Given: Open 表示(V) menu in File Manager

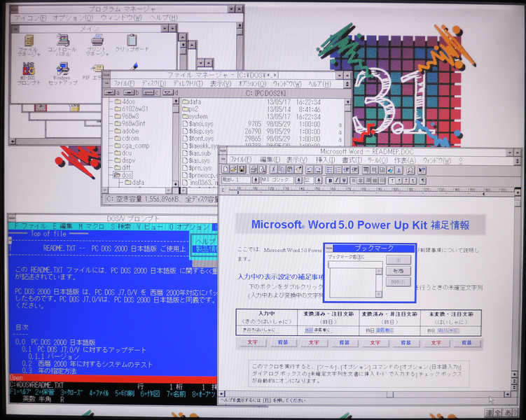Looking at the screenshot, I should pyautogui.click(x=221, y=83).
